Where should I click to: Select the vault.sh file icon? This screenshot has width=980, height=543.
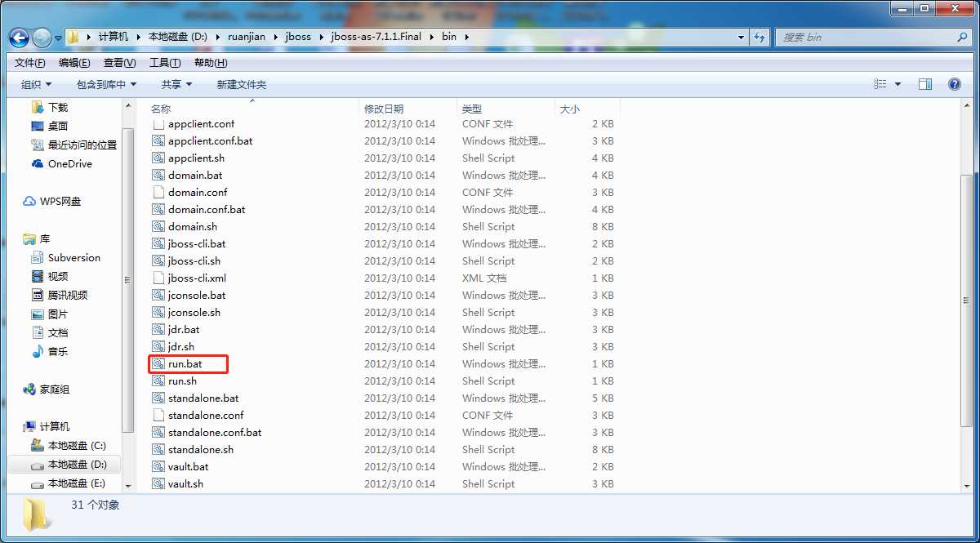click(158, 483)
